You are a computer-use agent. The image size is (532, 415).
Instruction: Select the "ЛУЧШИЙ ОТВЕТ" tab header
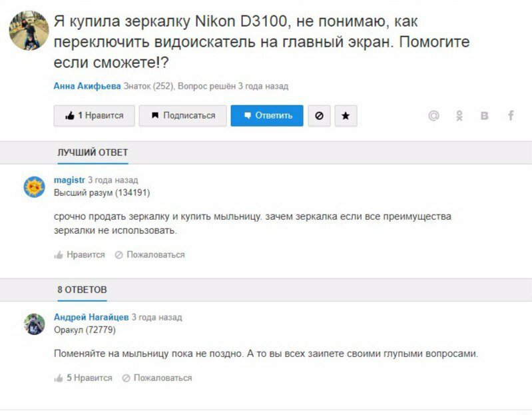[93, 153]
